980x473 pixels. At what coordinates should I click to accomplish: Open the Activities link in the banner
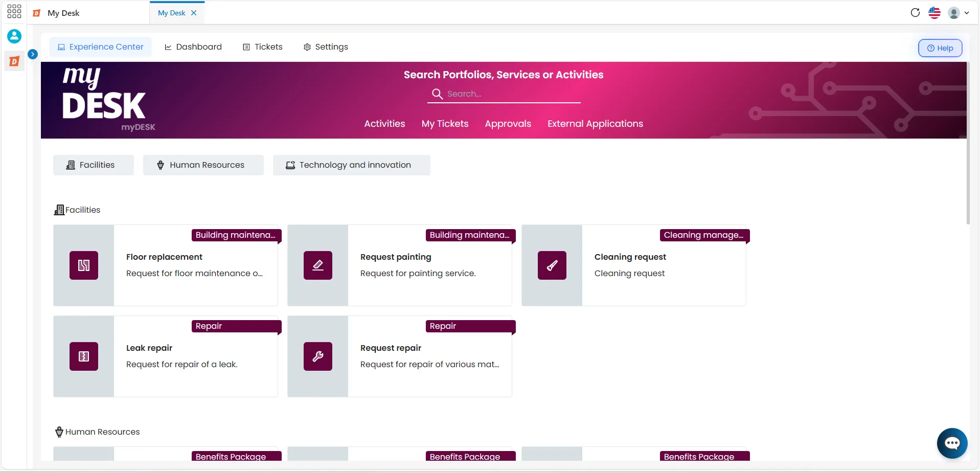pyautogui.click(x=384, y=124)
